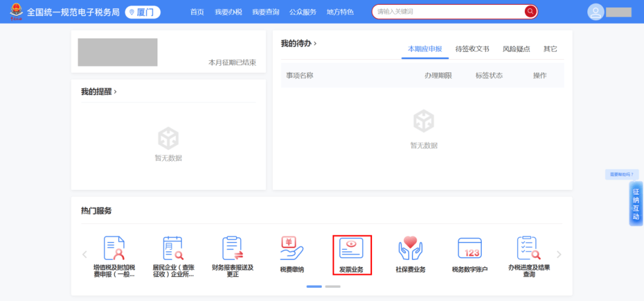Open 居民企业（查账征收）企业所得税 icon
644x301 pixels.
pyautogui.click(x=173, y=248)
